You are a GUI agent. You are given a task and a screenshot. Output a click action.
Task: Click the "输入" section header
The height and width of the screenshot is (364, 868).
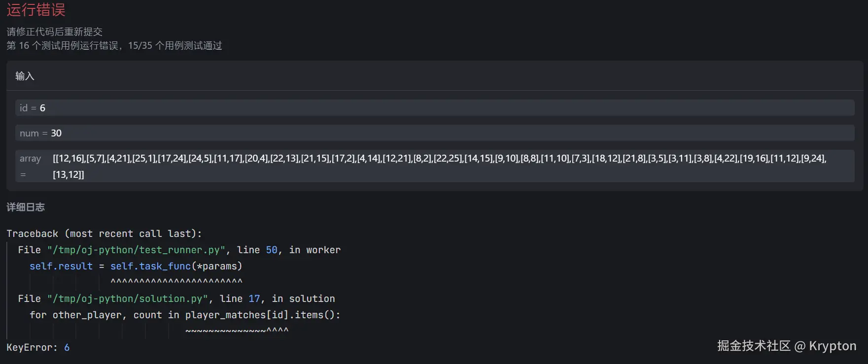click(25, 76)
